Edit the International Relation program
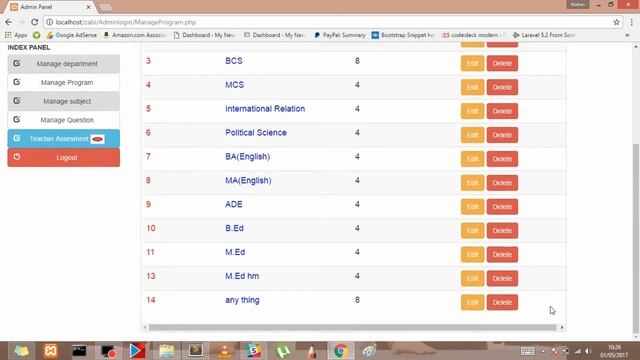Image resolution: width=640 pixels, height=360 pixels. [472, 111]
